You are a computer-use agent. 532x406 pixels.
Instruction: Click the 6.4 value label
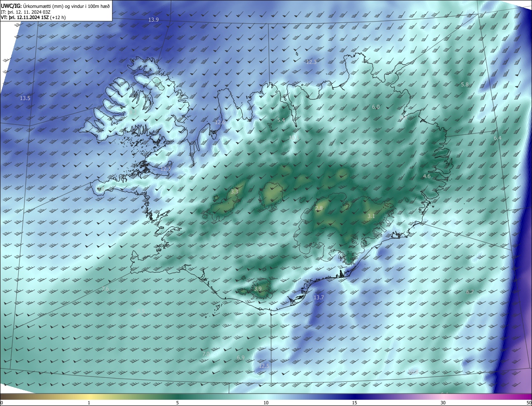[498, 138]
